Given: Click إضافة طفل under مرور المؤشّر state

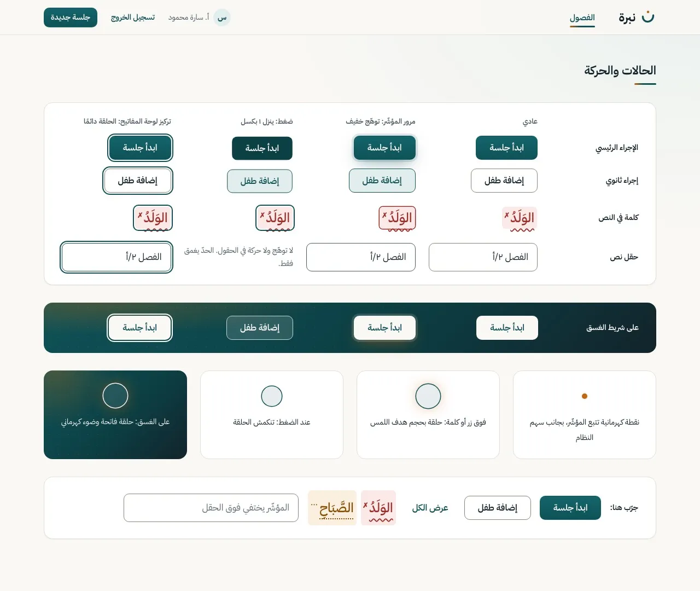Looking at the screenshot, I should tap(382, 181).
